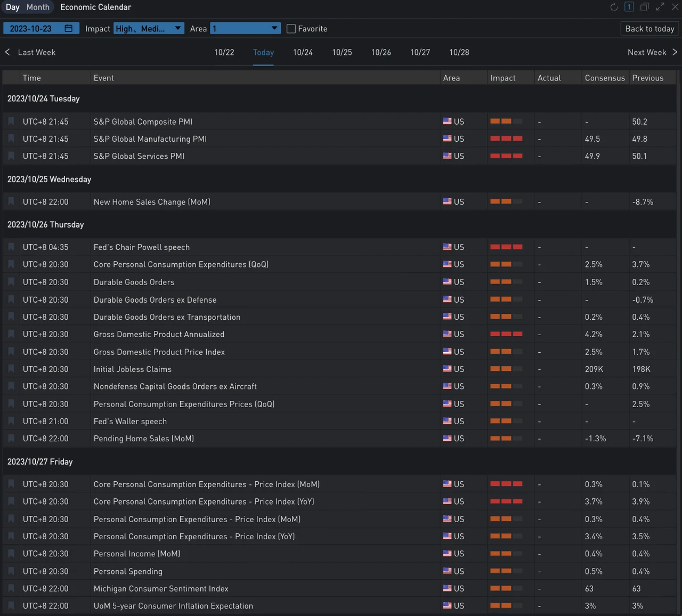This screenshot has width=682, height=616.
Task: Open the 2023-10-23 date selector
Action: coord(32,28)
